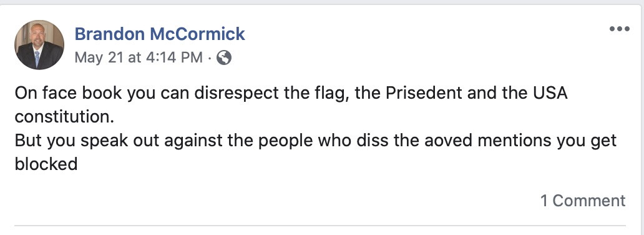
Task: Click 'May 21' in the post header
Action: point(99,57)
